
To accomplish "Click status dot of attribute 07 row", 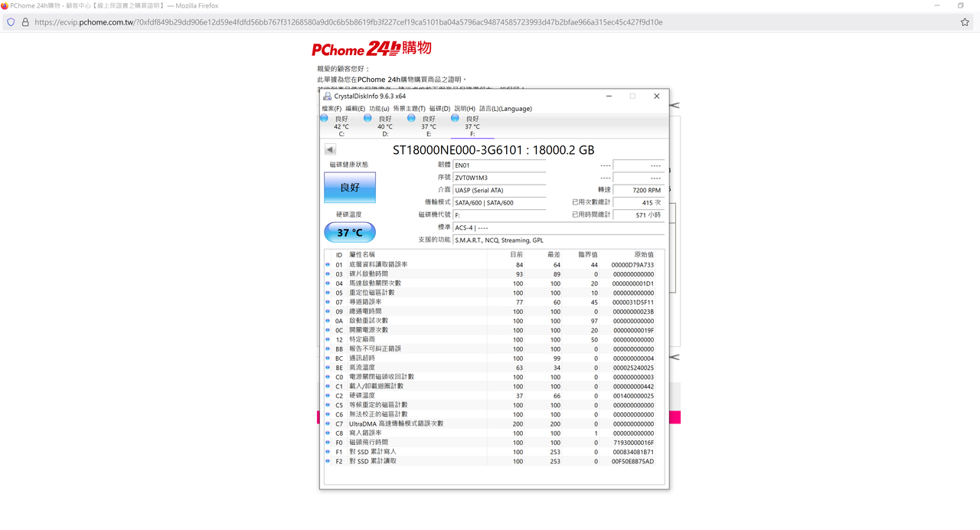I will [328, 303].
